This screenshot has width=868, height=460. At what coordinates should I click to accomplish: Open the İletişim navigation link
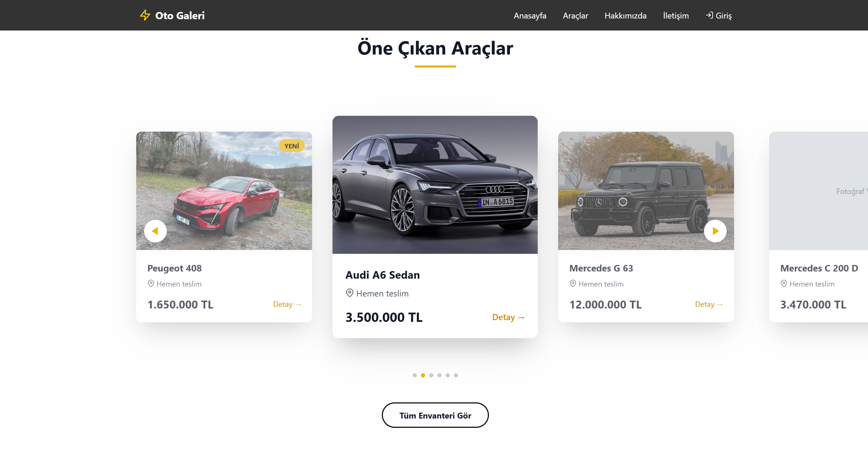coord(676,16)
